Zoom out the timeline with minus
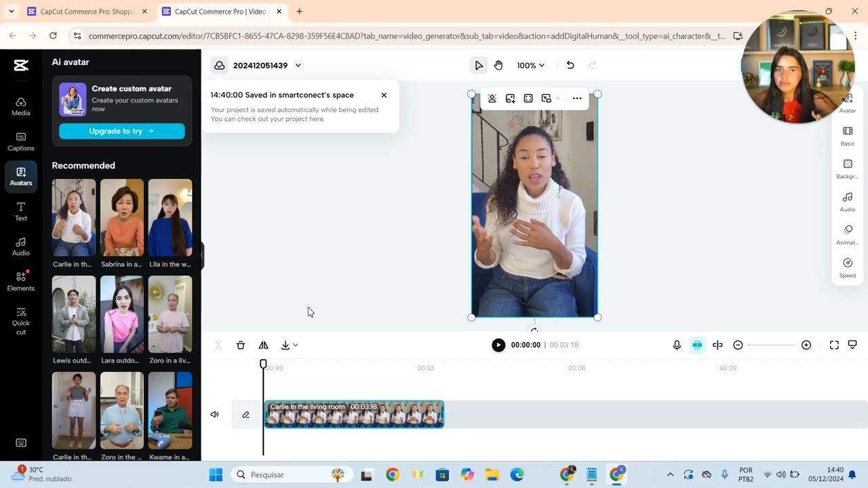 point(738,345)
